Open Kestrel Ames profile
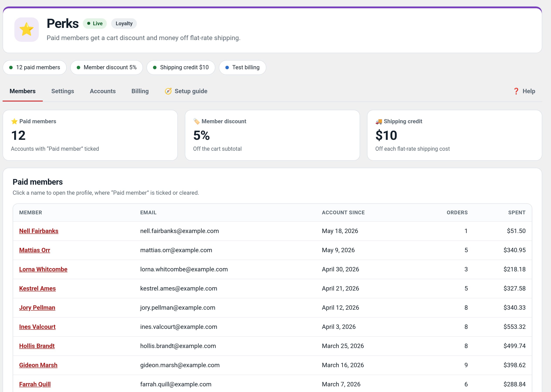The width and height of the screenshot is (551, 392). pos(37,289)
